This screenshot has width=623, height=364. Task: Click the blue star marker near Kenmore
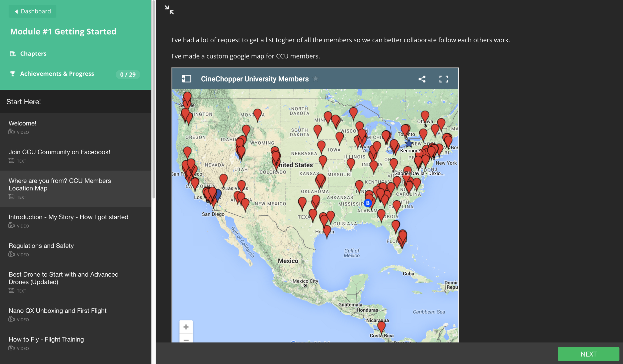[409, 143]
